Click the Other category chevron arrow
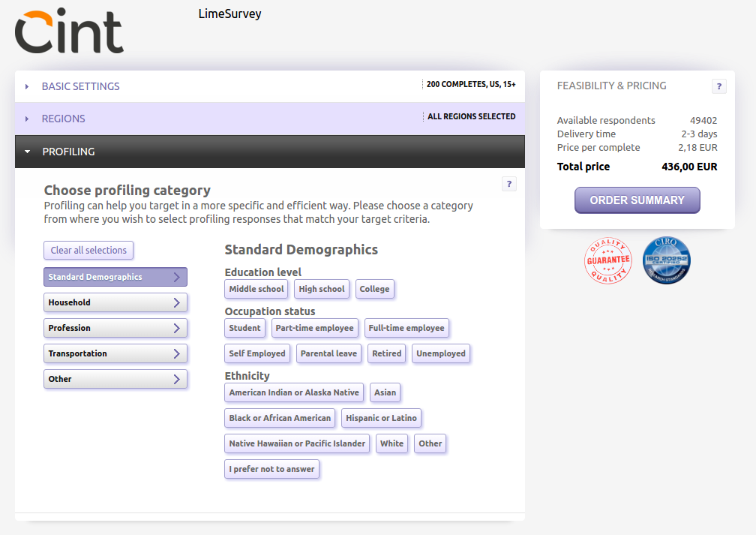Viewport: 756px width, 535px height. pyautogui.click(x=176, y=379)
